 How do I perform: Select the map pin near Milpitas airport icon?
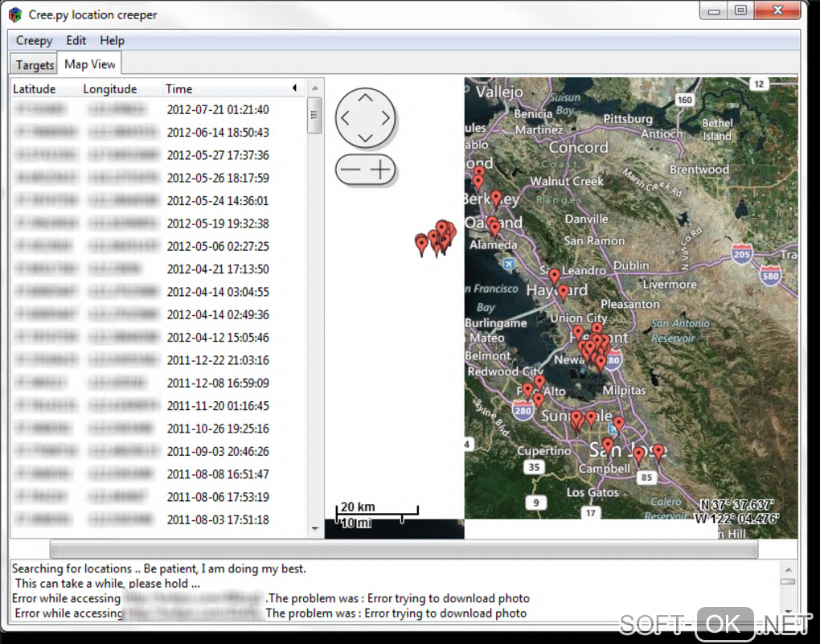619,423
